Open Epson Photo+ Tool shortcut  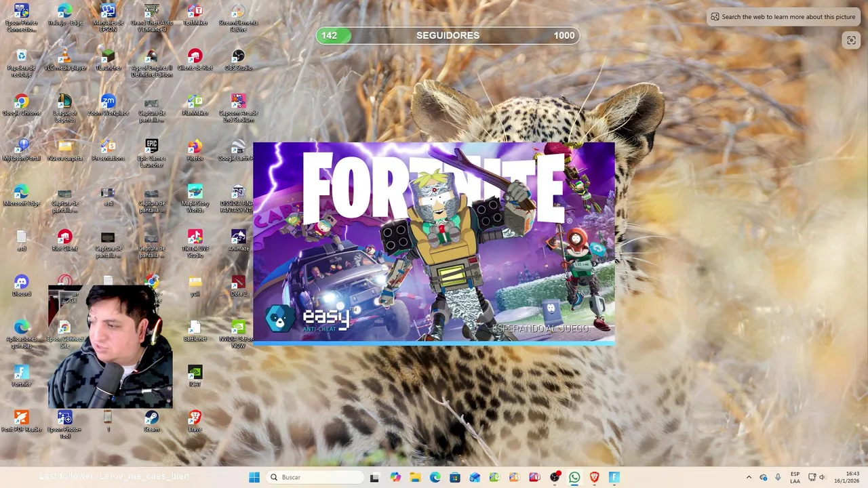65,424
